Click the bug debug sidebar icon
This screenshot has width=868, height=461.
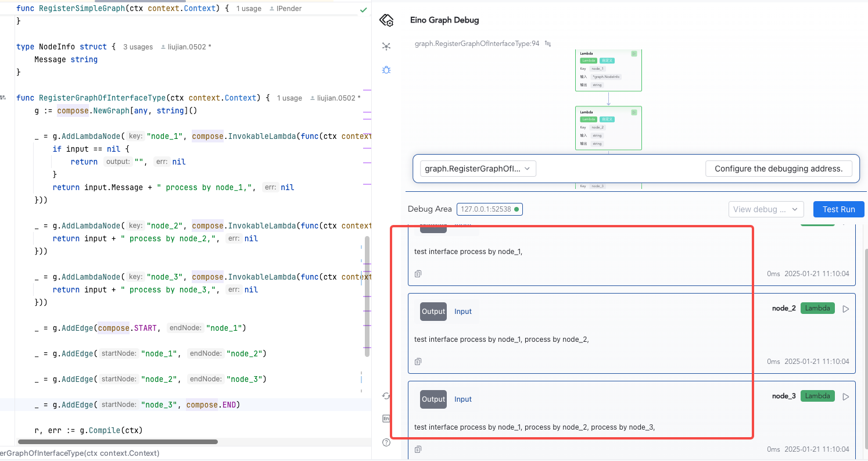click(x=386, y=70)
